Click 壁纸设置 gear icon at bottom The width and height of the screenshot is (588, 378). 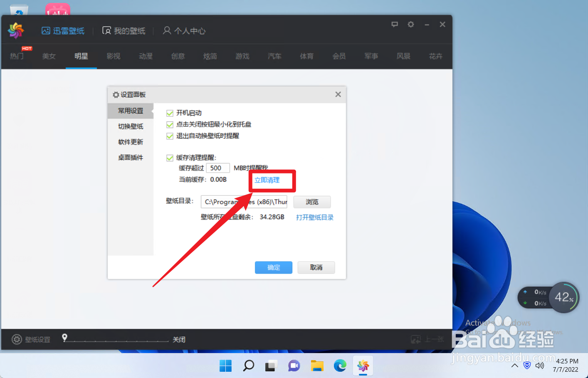pos(17,339)
